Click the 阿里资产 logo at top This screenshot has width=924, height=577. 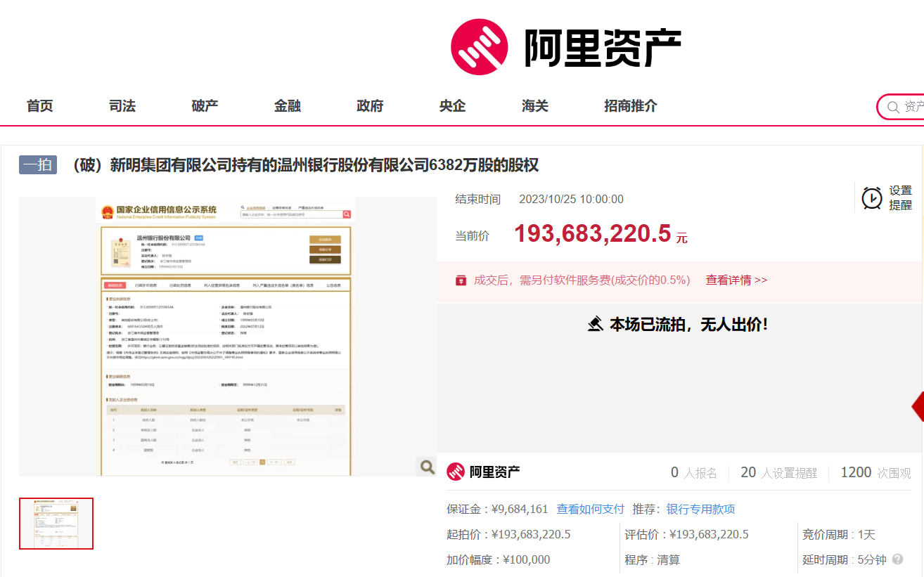click(x=566, y=47)
